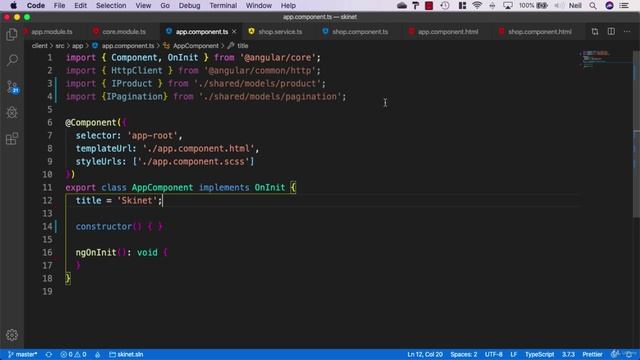Open the Run and Debug view
640x360 pixels.
pyautogui.click(x=12, y=112)
